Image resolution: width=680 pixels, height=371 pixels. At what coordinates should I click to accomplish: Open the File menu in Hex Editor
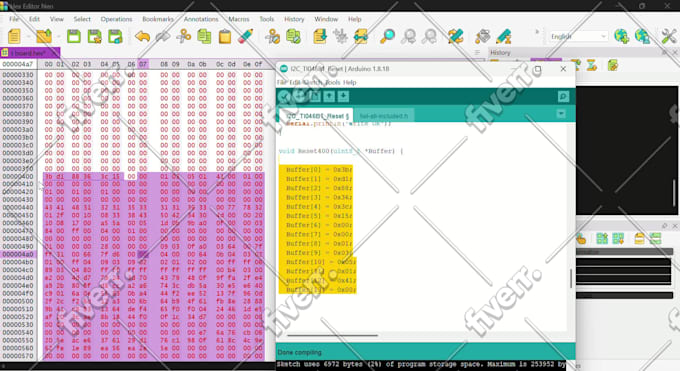click(x=14, y=19)
